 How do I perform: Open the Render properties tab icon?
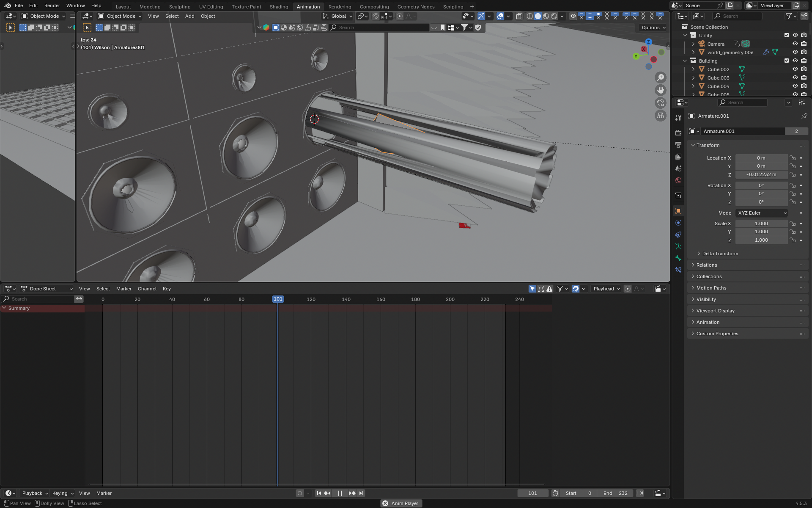coord(678,133)
